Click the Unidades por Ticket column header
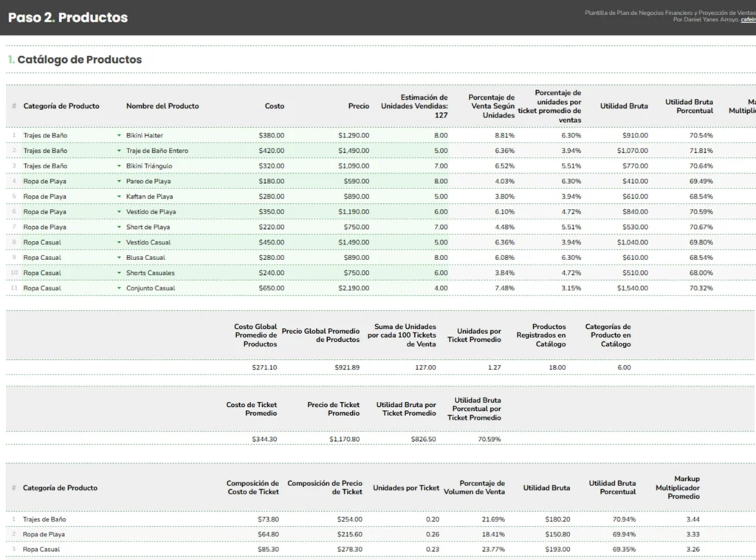This screenshot has height=560, width=756. pos(407,488)
